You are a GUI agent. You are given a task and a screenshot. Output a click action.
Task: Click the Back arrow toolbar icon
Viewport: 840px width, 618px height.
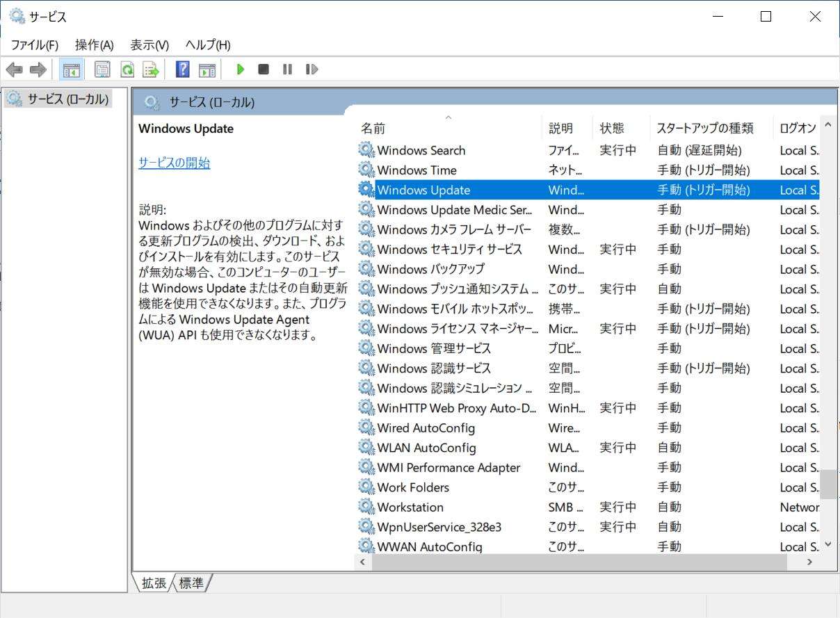pyautogui.click(x=14, y=70)
